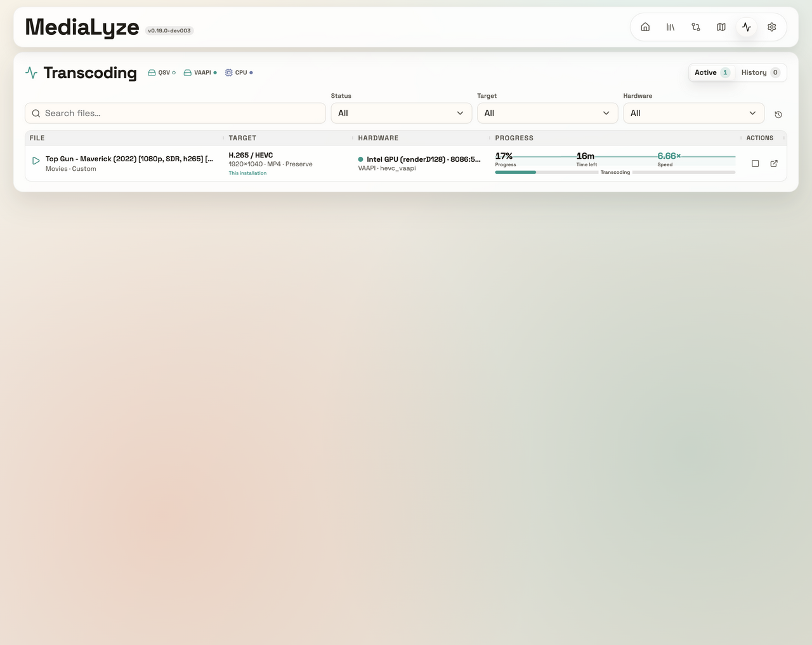812x645 pixels.
Task: Click the MediaLyze logo title
Action: click(x=82, y=27)
